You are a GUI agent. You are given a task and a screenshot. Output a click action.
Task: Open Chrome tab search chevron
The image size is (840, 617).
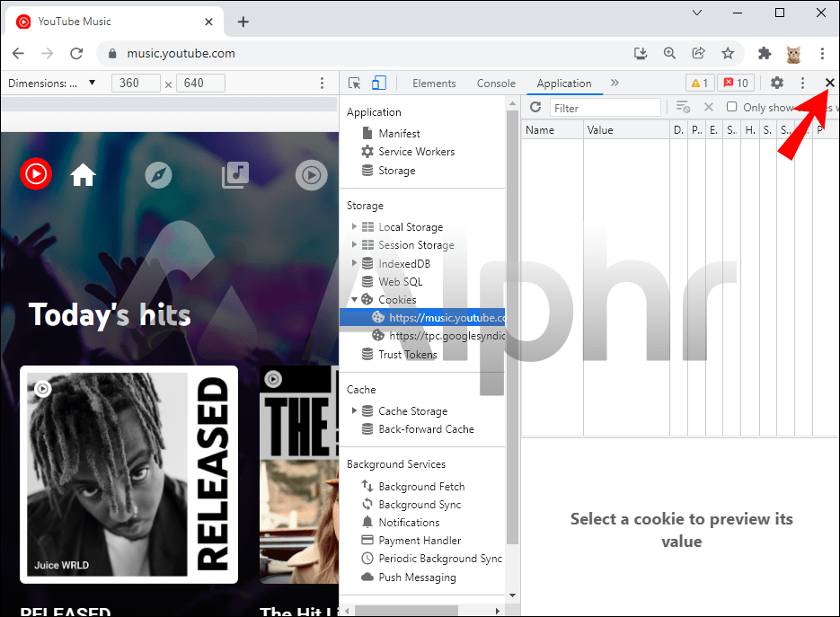(x=697, y=13)
